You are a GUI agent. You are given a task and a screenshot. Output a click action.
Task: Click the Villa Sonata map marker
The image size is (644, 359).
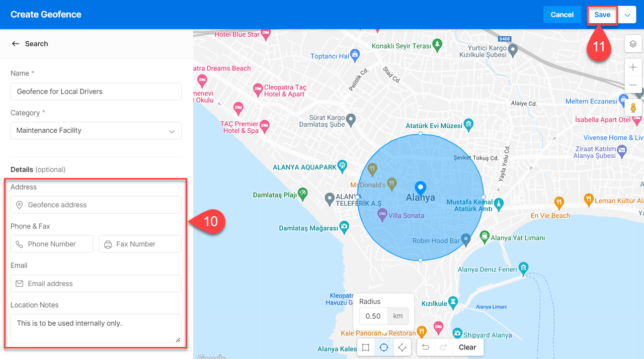click(x=382, y=214)
